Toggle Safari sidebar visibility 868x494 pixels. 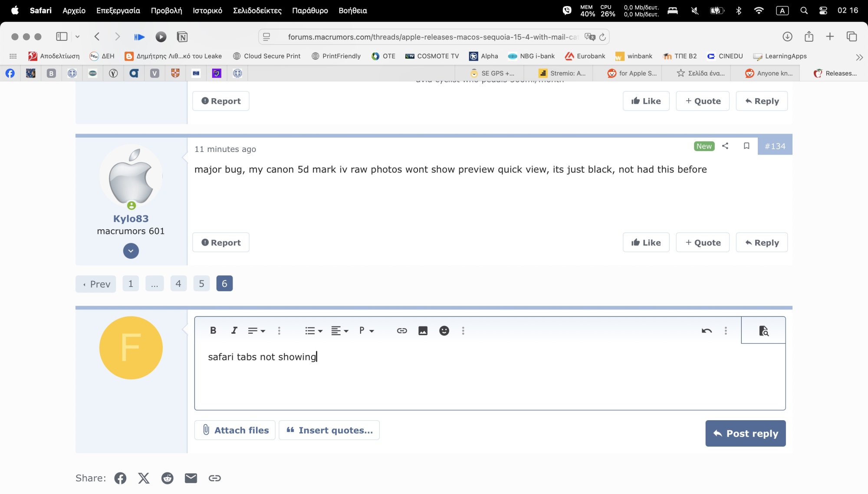(x=62, y=37)
